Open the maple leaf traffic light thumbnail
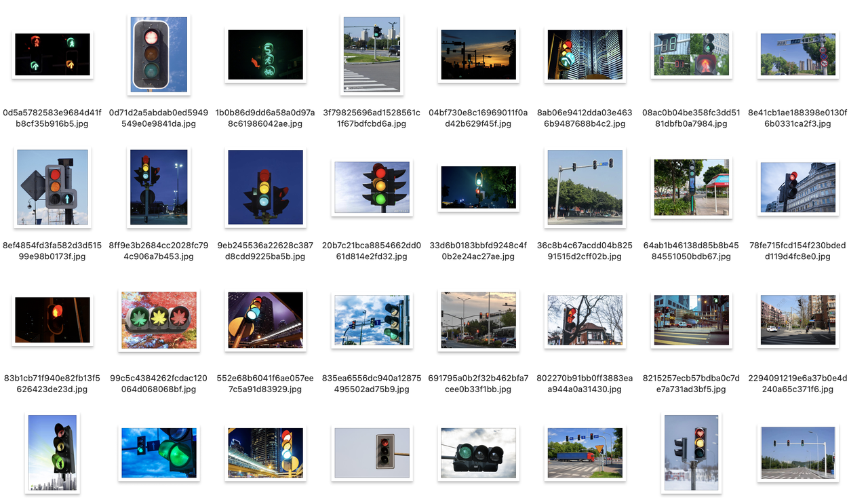868x502 pixels. (x=159, y=320)
